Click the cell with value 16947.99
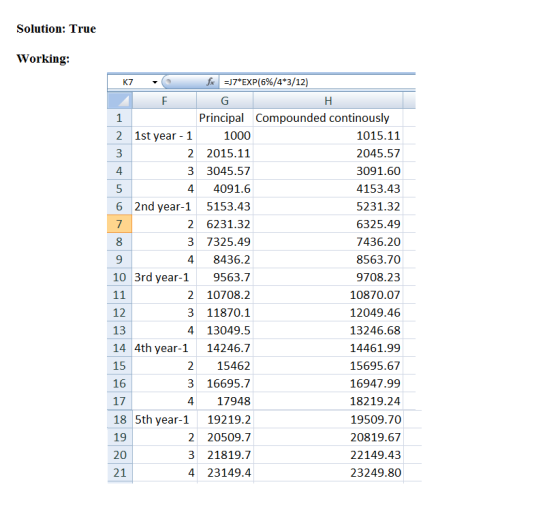This screenshot has height=523, width=560. 328,383
